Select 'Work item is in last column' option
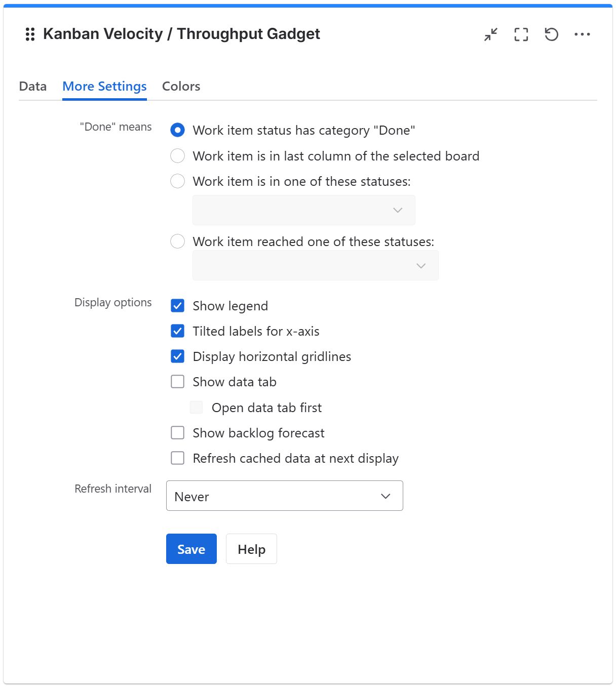This screenshot has width=616, height=687. [177, 156]
